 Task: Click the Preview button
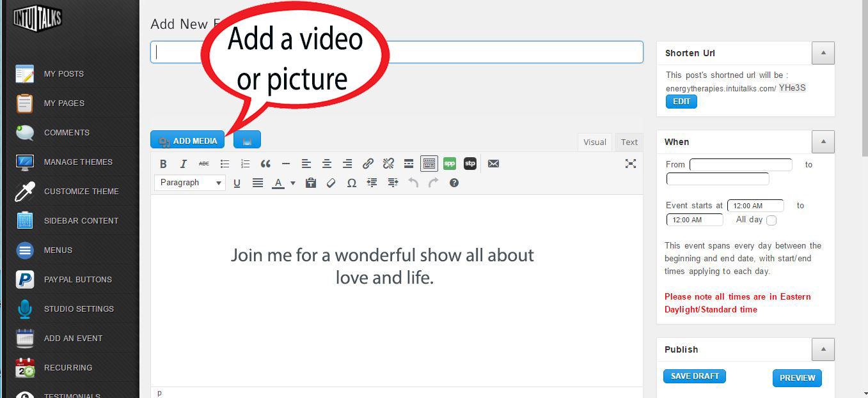click(797, 378)
